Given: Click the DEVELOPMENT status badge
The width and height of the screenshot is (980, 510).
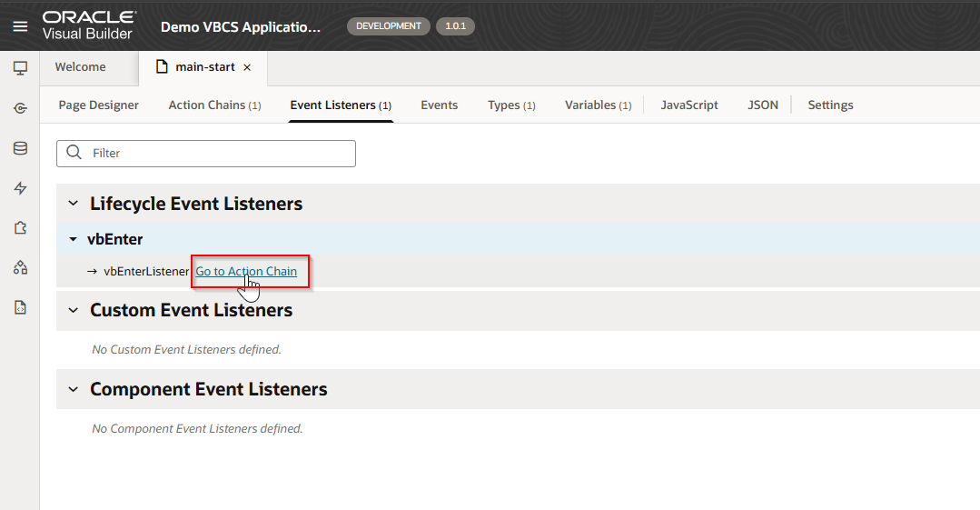Looking at the screenshot, I should click(x=388, y=26).
